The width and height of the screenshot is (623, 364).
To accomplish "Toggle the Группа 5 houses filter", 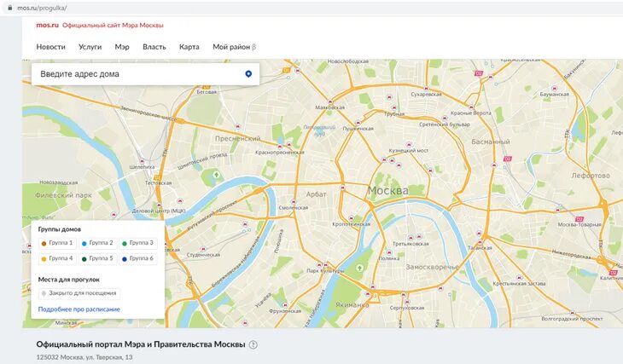I will 98,258.
